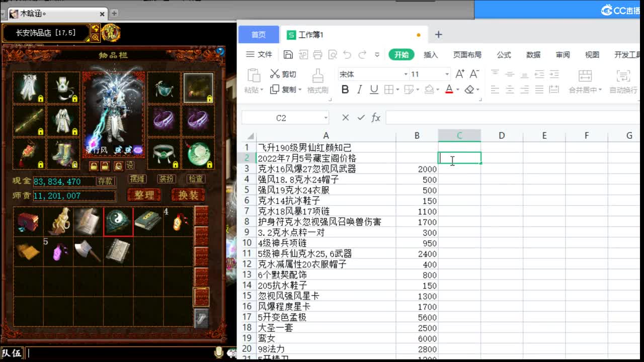Decrease font size with A- icon
Screen dimensions: 644x362
pos(474,74)
